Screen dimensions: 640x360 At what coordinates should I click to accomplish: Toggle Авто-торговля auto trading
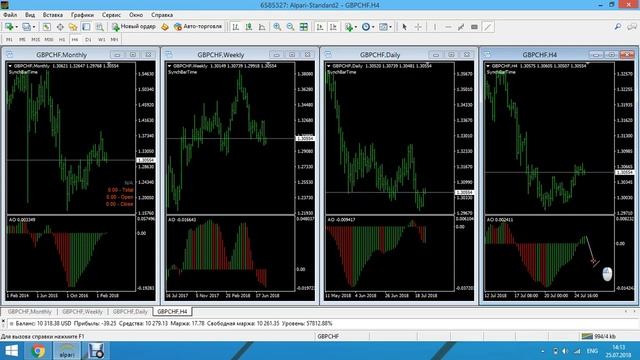pyautogui.click(x=198, y=27)
